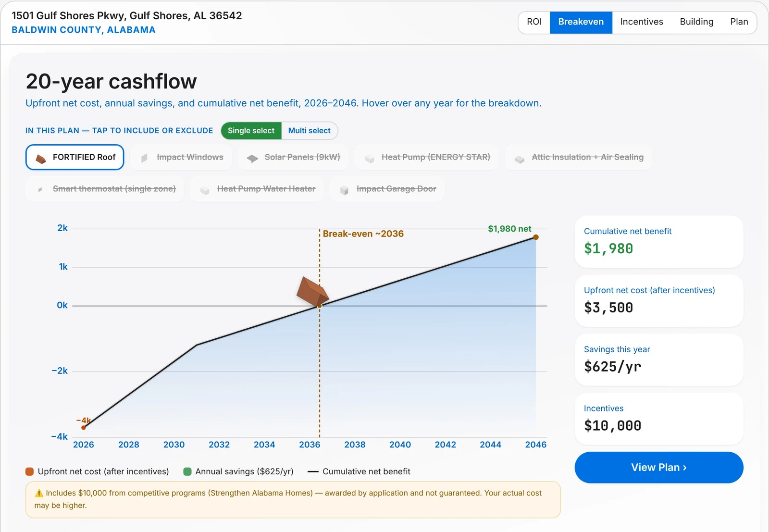Click the Cumulative net benefit legend entry
This screenshot has width=769, height=532.
359,471
